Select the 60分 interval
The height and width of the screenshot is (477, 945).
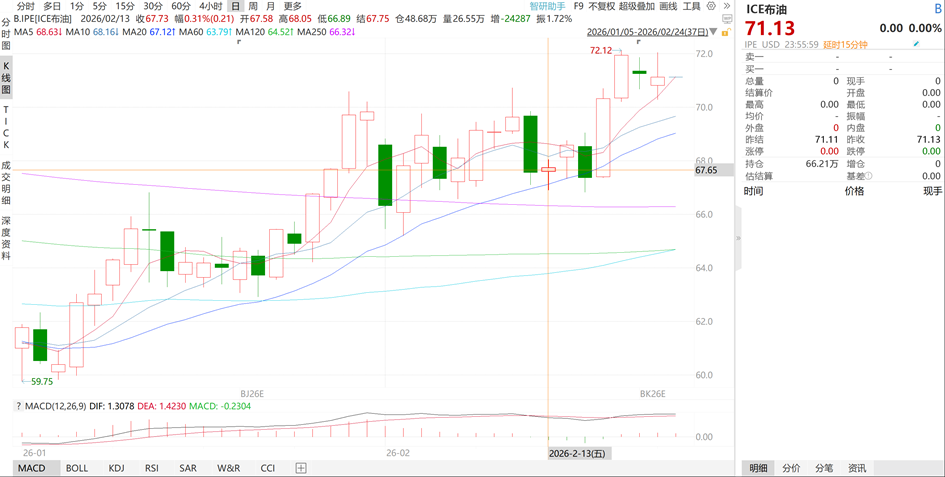181,6
